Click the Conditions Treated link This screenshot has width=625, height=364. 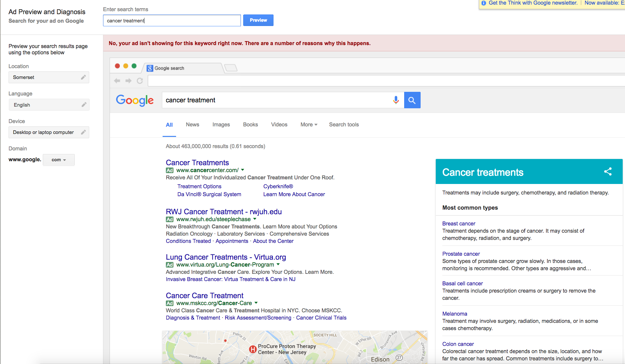pyautogui.click(x=188, y=241)
